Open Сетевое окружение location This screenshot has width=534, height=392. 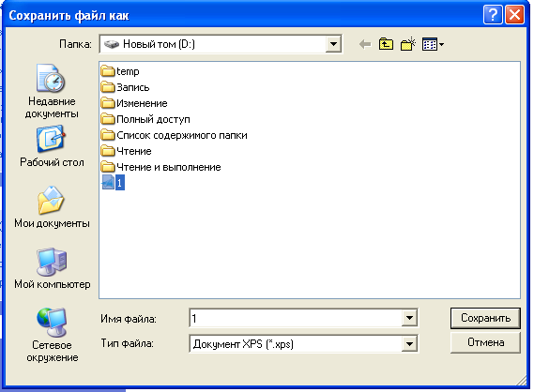click(53, 335)
